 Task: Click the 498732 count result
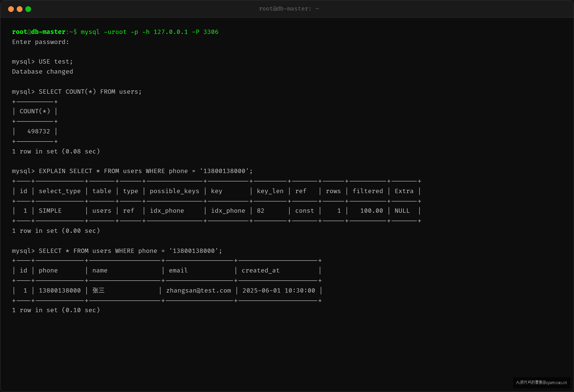coord(39,131)
